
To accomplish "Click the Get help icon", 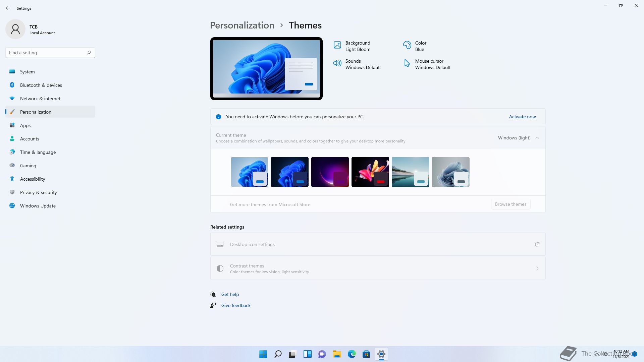I will 213,294.
